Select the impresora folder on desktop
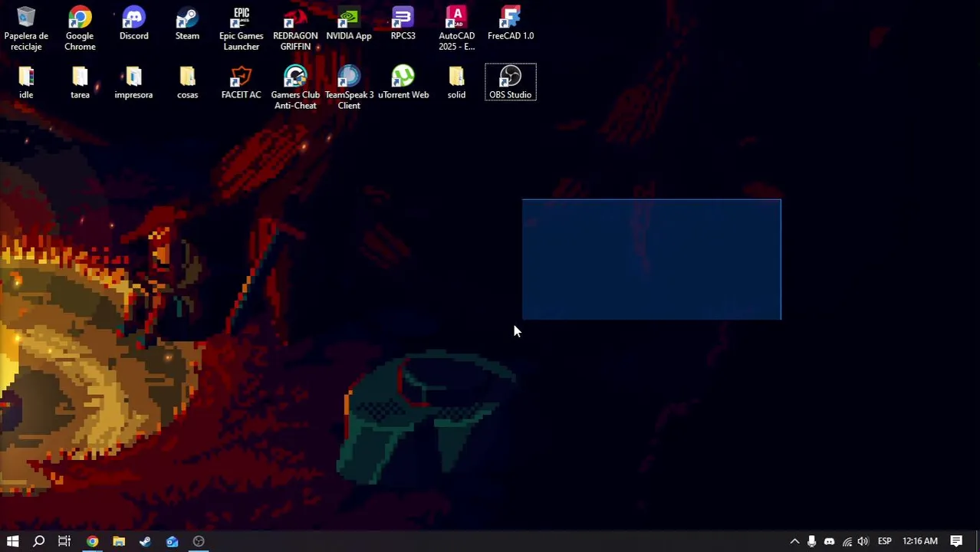This screenshot has height=552, width=980. click(x=133, y=83)
